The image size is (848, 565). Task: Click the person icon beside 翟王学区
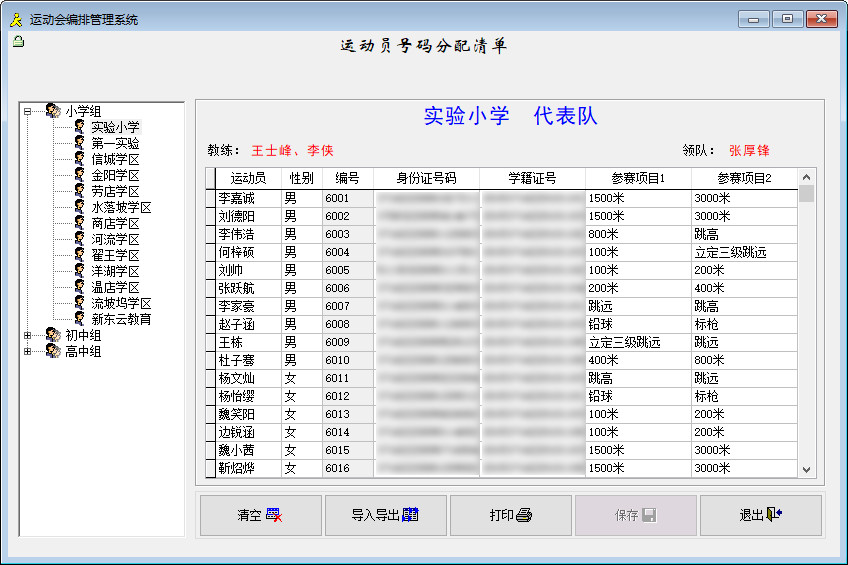(80, 255)
